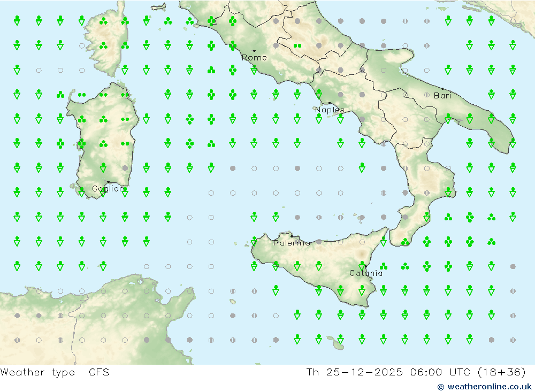Click half-filled gray circle left of Bari label

tap(426, 95)
